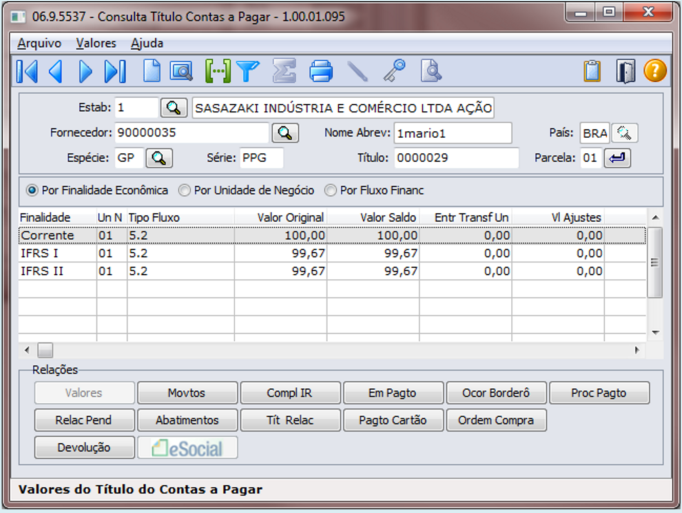Open the Ajuda menu
Viewport: 682px width, 513px height.
(147, 43)
